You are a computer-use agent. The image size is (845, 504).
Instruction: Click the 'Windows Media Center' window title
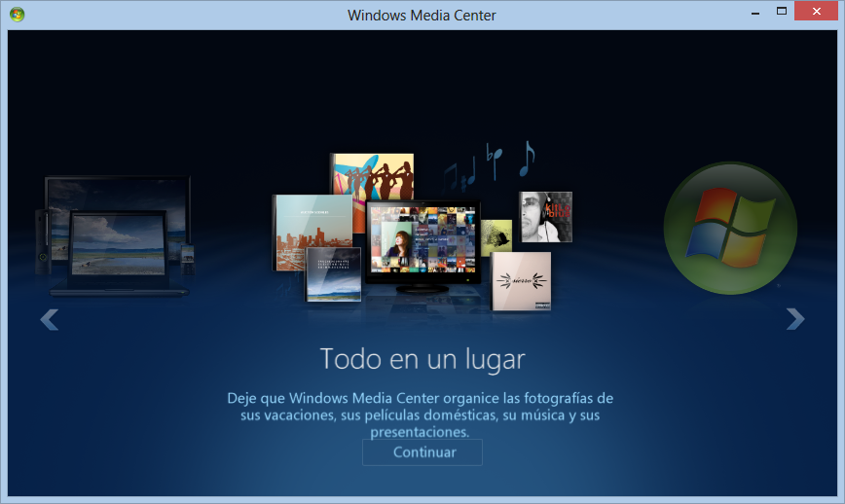pos(422,15)
